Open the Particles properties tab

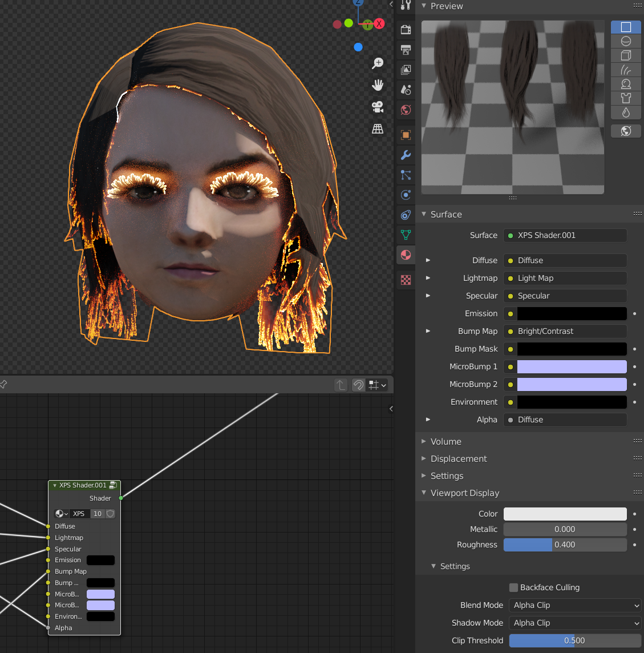click(406, 175)
